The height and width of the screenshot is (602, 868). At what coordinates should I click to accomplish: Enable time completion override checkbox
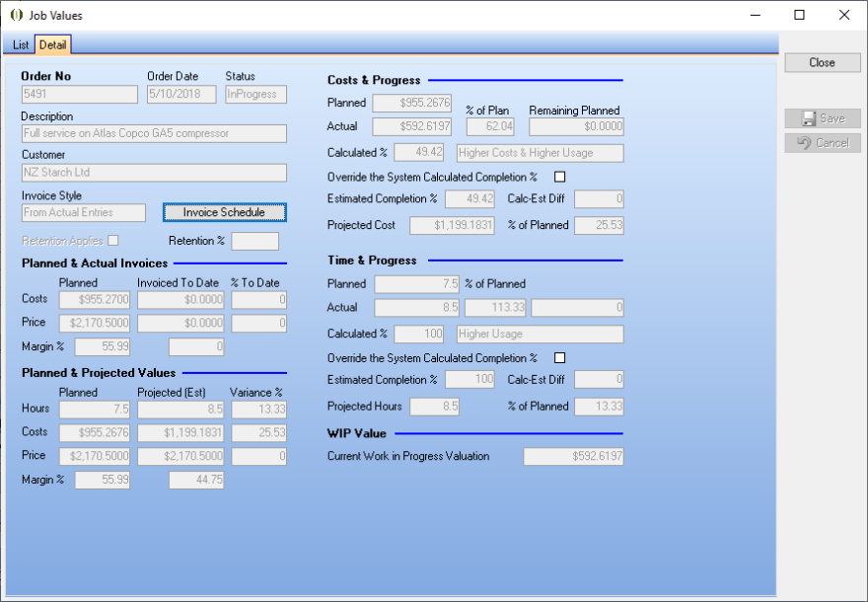click(x=559, y=358)
